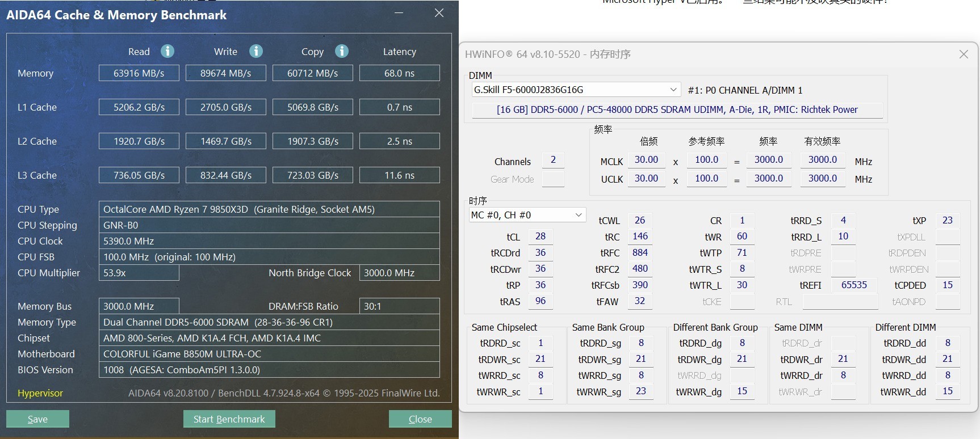Click the tFAW value 32
The width and height of the screenshot is (980, 439).
tap(640, 301)
